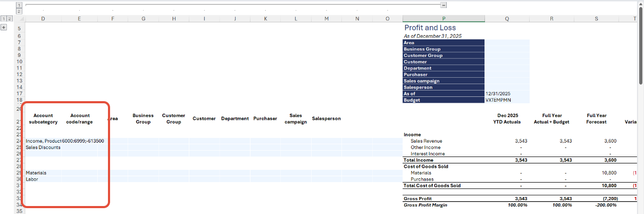The width and height of the screenshot is (644, 214).
Task: Select column E header
Action: point(79,19)
